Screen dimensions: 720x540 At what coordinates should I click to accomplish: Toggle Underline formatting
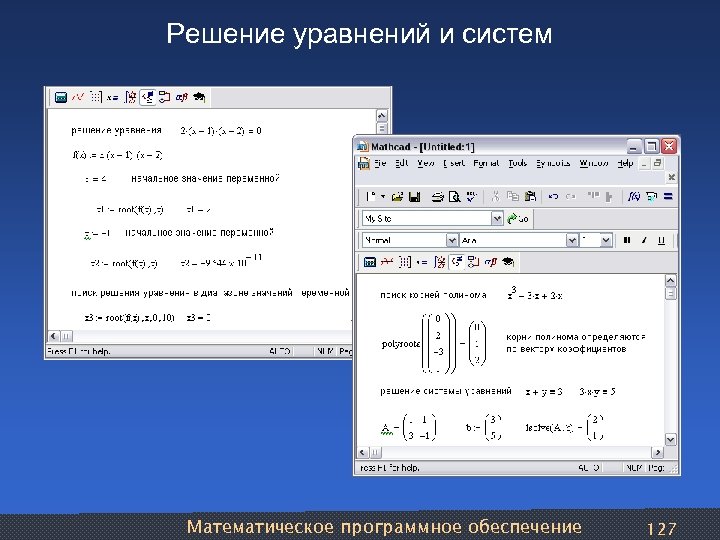click(x=661, y=240)
